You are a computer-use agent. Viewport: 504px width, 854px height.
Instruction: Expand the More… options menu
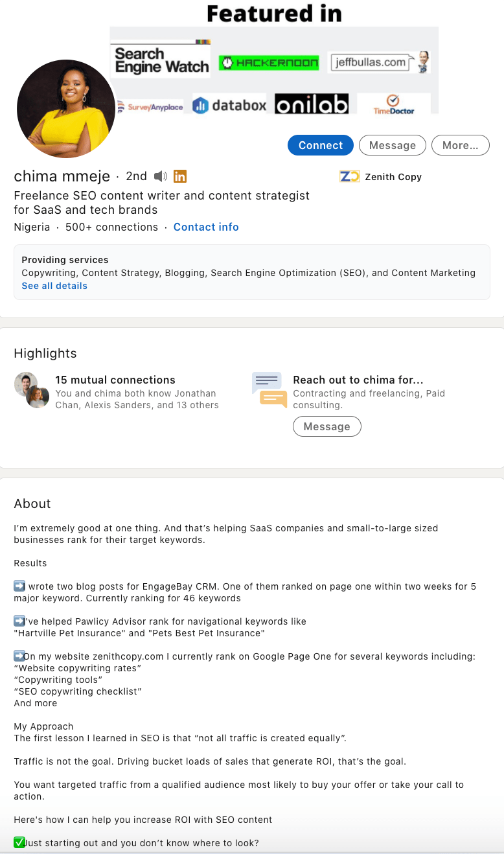pyautogui.click(x=460, y=145)
